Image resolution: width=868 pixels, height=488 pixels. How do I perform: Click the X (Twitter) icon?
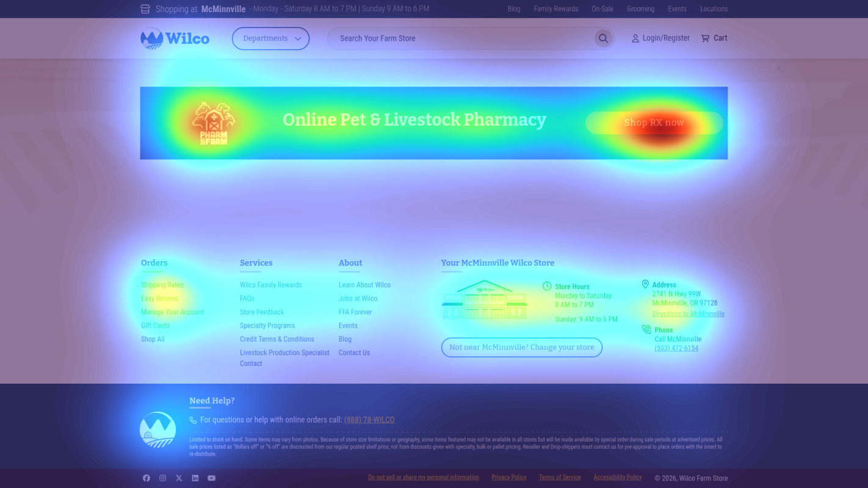click(179, 478)
